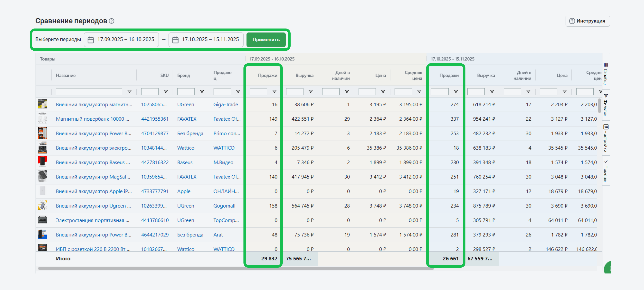The height and width of the screenshot is (290, 644).
Task: Open the first period calendar icon
Action: point(91,40)
